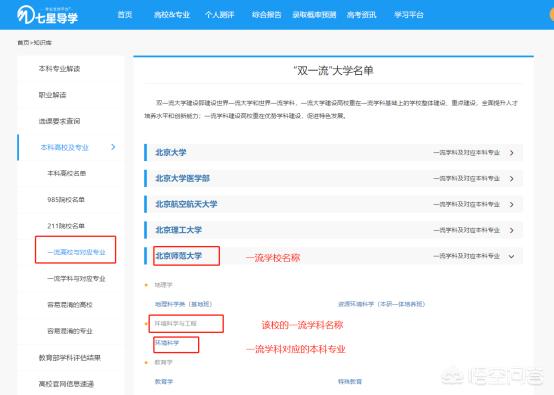554x395 pixels.
Task: Click the 北京大学医学部 school name
Action: coord(183,178)
